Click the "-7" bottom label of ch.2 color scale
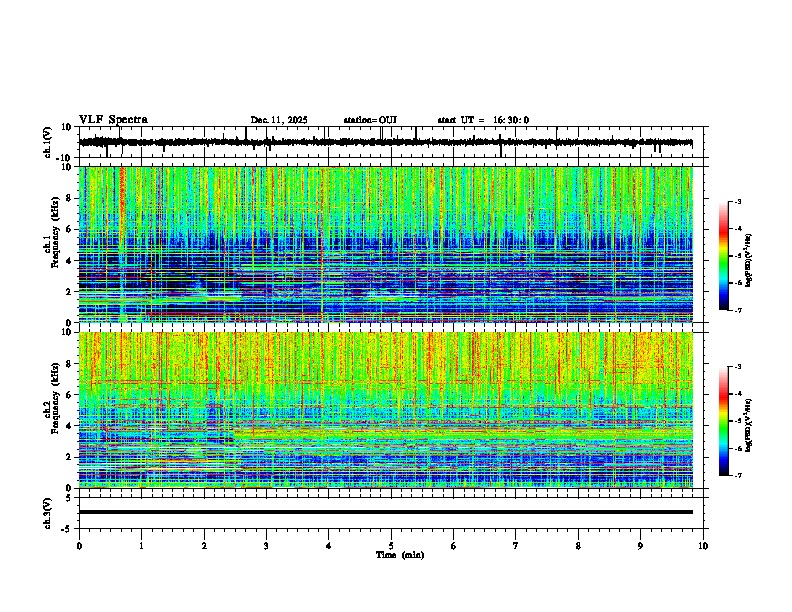This screenshot has height=612, width=792. point(737,475)
